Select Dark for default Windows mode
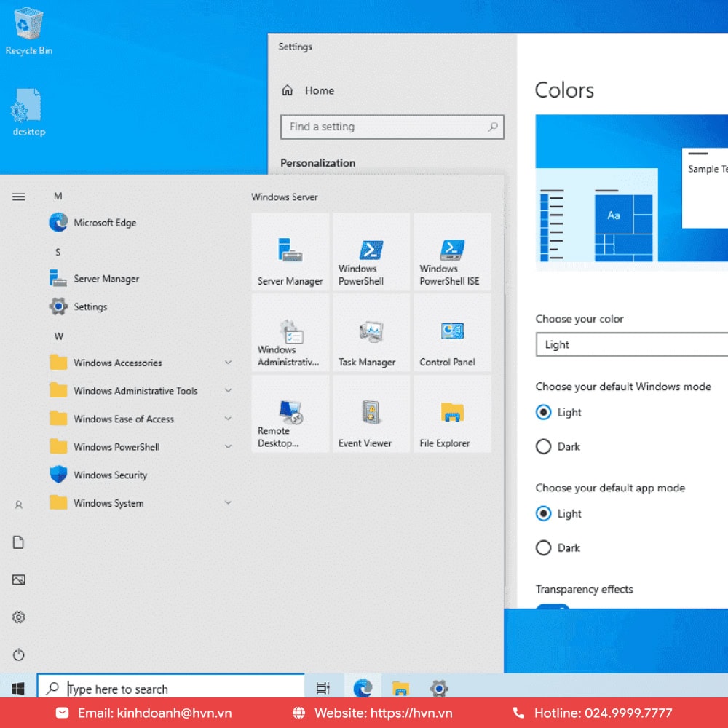 [543, 447]
